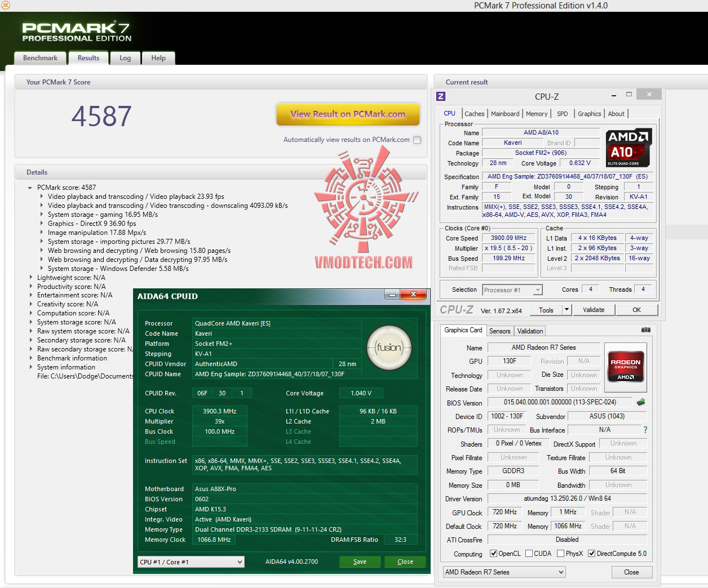The width and height of the screenshot is (708, 588).
Task: Click the Bus Interface question mark icon
Action: [x=645, y=430]
